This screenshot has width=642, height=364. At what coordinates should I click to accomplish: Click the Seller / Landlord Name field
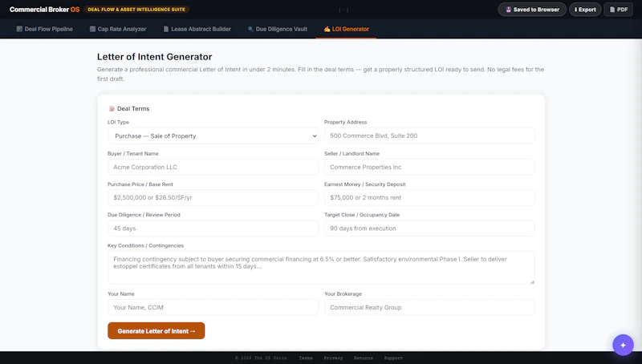point(429,167)
